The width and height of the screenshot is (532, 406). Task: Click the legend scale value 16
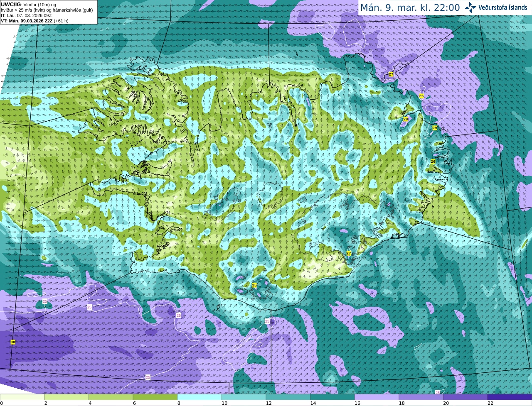(357, 403)
